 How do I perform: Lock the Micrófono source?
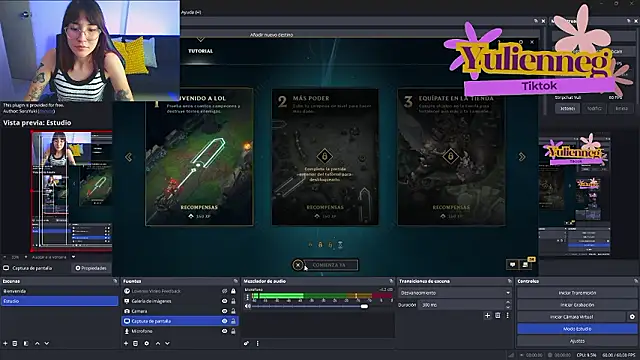tap(233, 331)
